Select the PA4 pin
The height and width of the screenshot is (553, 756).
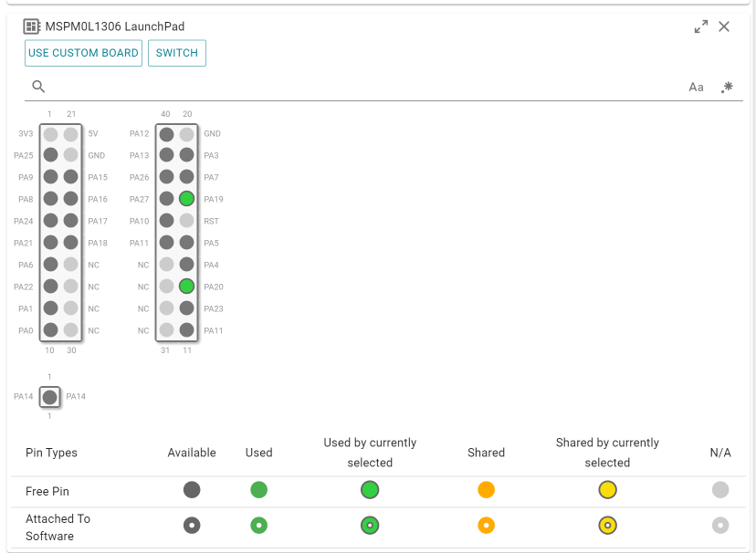pyautogui.click(x=186, y=265)
